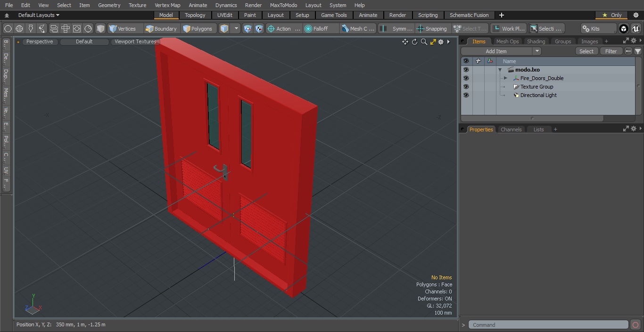644x332 pixels.
Task: Hide the Fire_Doors_Double item
Action: (466, 78)
